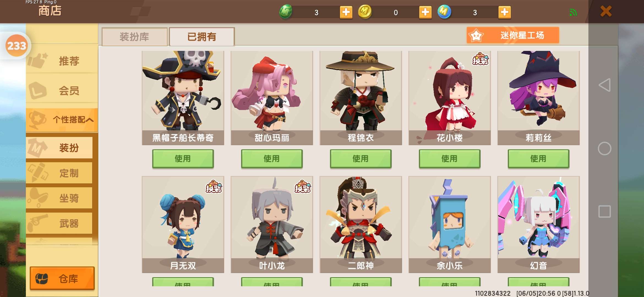The width and height of the screenshot is (644, 297).
Task: Use the 黑帽子船长蒂奇 skin
Action: pyautogui.click(x=183, y=159)
